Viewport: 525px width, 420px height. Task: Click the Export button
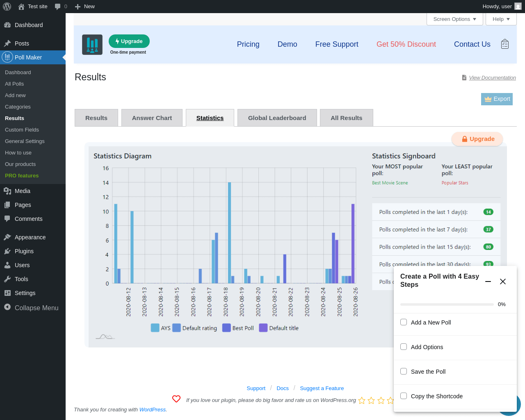coord(497,99)
